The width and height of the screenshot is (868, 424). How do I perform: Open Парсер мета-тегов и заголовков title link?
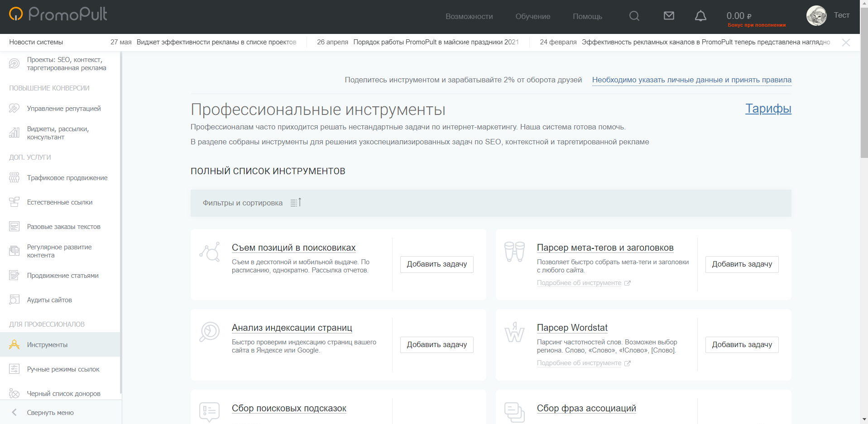(x=605, y=248)
